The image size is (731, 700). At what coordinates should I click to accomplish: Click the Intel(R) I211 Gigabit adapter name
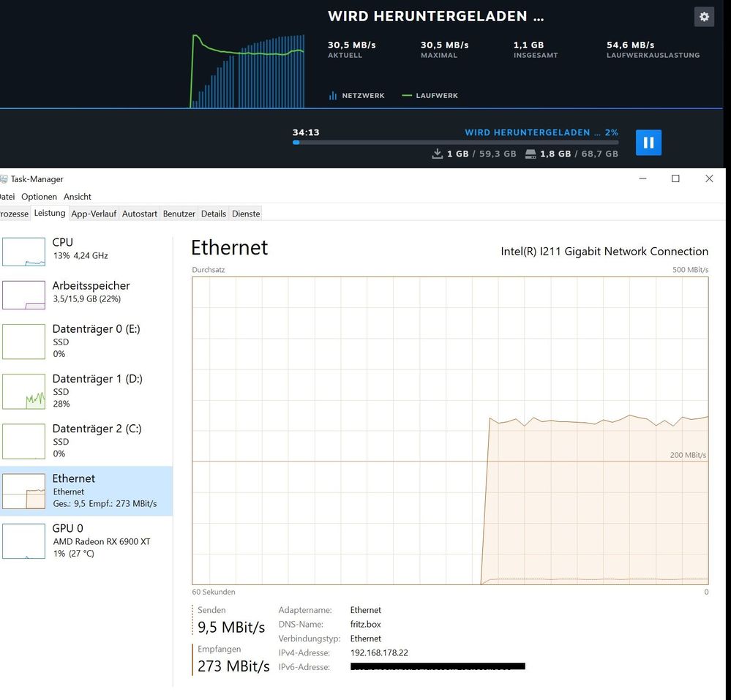click(604, 251)
